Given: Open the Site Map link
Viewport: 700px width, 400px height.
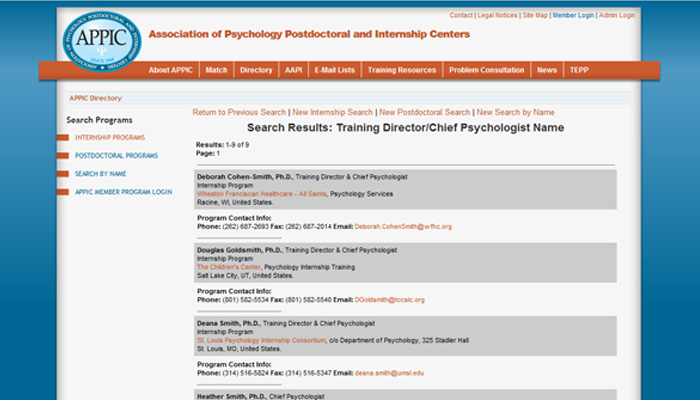Looking at the screenshot, I should 535,15.
